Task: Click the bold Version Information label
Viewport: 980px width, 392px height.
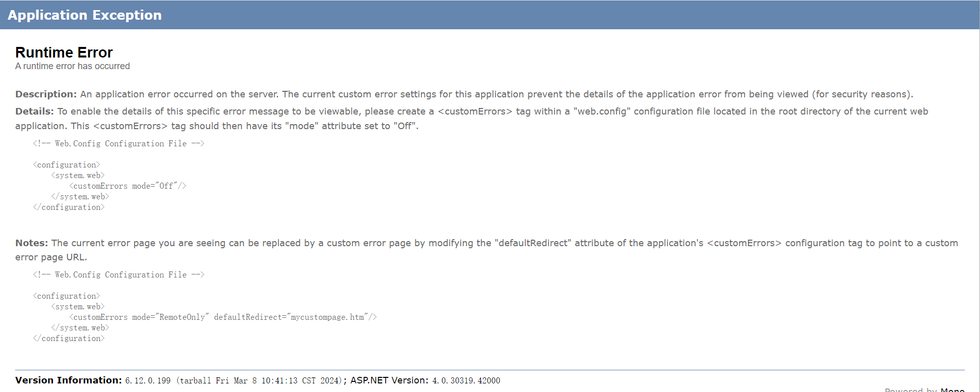Action: point(69,380)
